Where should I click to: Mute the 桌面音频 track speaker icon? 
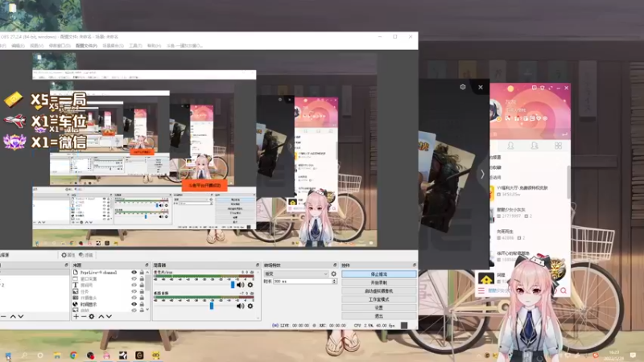[x=241, y=306]
